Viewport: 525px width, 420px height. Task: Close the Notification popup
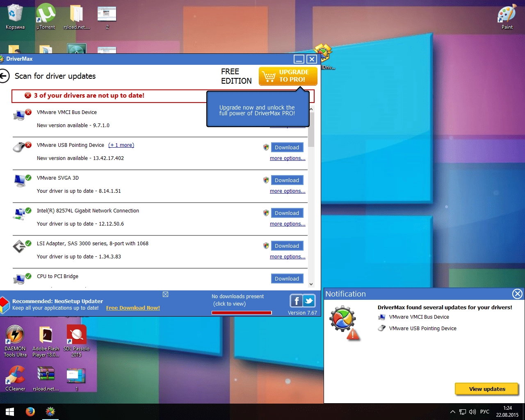(518, 294)
